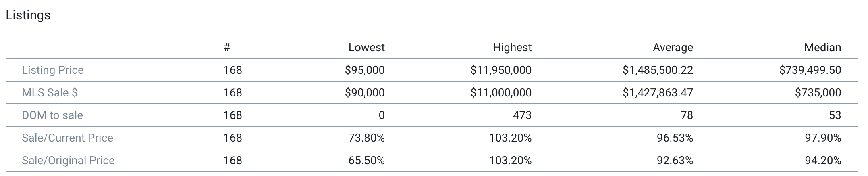Image resolution: width=868 pixels, height=176 pixels.
Task: Click the Median column header
Action: [822, 48]
